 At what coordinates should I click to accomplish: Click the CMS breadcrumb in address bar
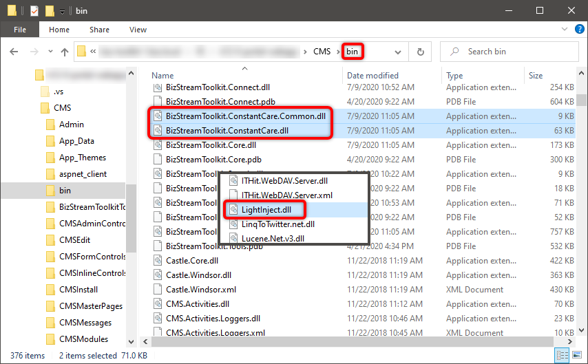(x=322, y=52)
